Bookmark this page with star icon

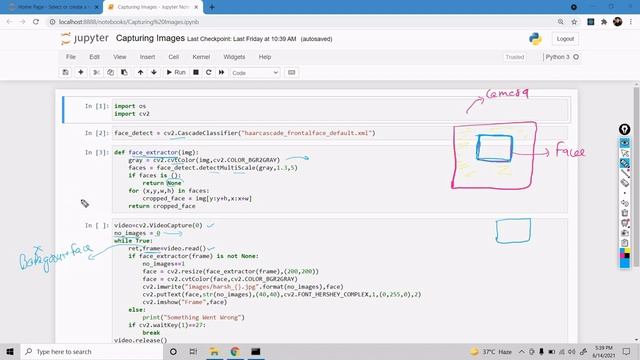click(x=574, y=22)
